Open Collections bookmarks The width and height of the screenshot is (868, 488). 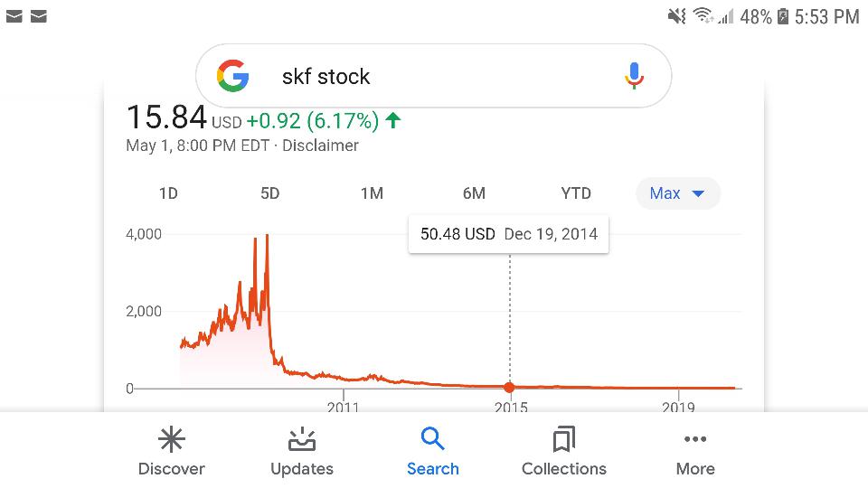[x=564, y=452]
